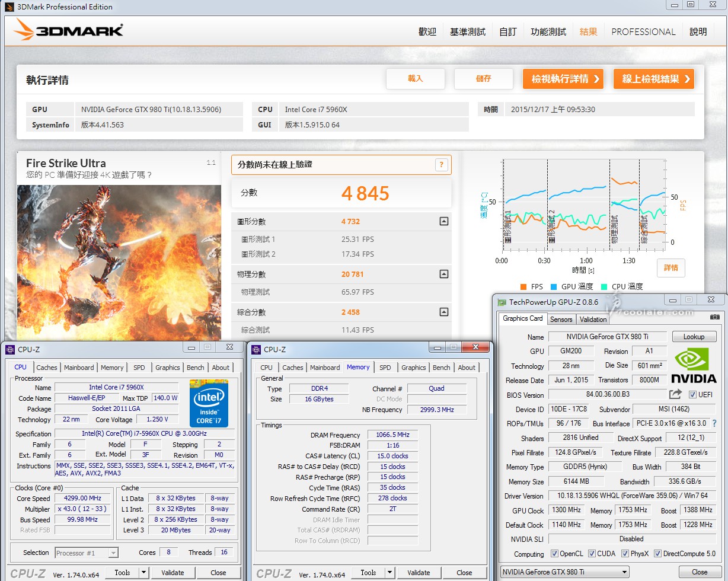728x581 pixels.
Task: Click the orange 線上檢視結果 button
Action: click(x=653, y=79)
